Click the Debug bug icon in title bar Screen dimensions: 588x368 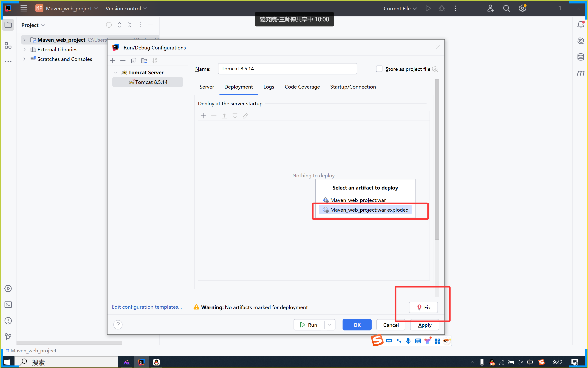point(441,9)
